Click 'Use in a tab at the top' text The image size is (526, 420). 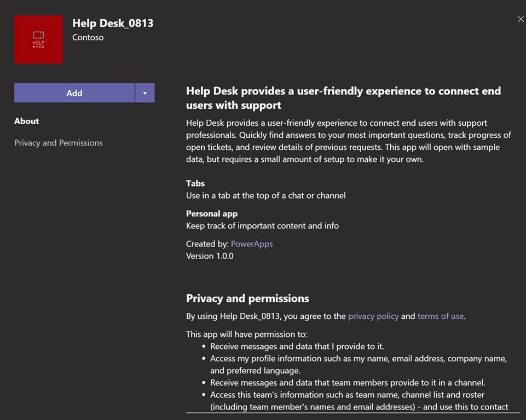(265, 195)
